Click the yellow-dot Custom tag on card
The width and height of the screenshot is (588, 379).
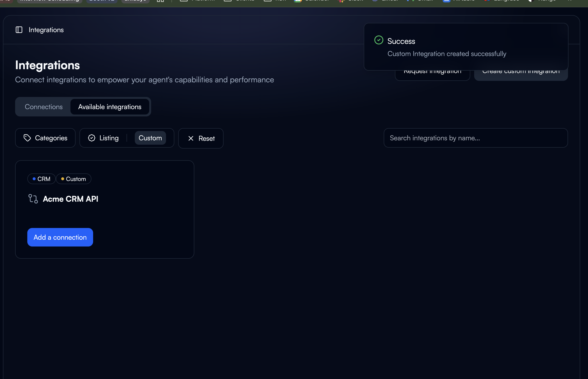[x=74, y=179]
